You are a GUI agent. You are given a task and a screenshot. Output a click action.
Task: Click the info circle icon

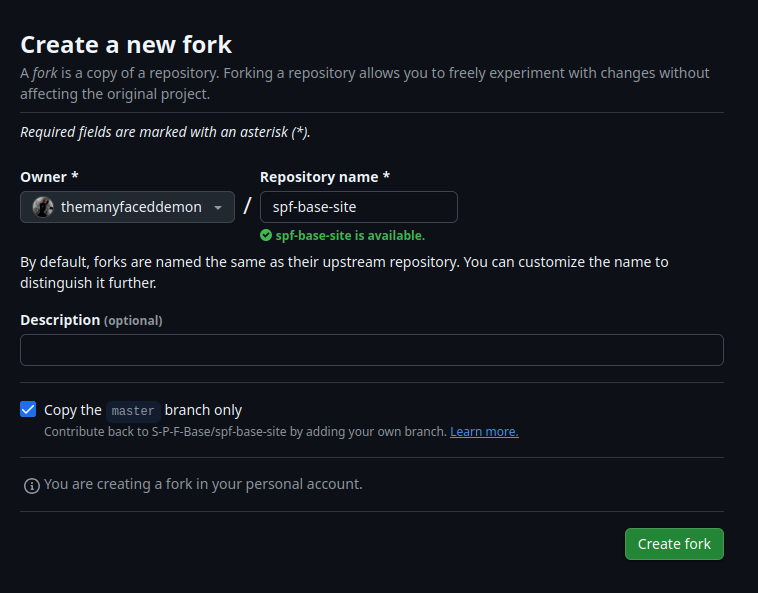click(32, 486)
